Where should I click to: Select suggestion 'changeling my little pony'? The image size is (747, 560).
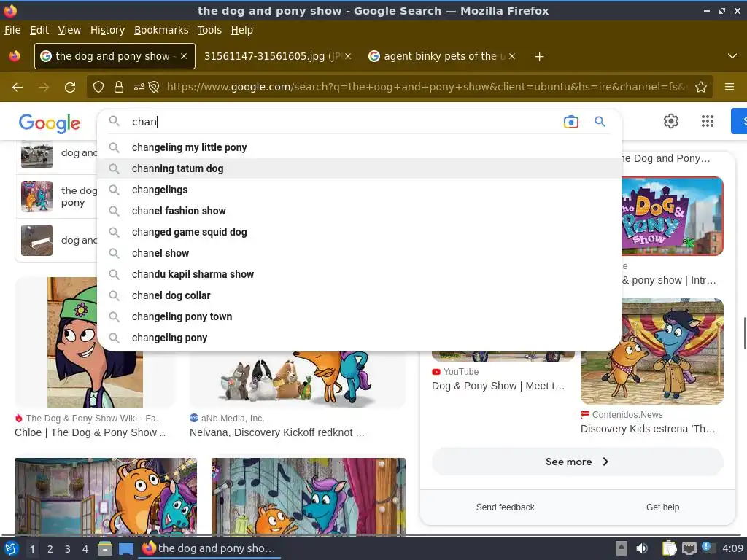pyautogui.click(x=359, y=147)
